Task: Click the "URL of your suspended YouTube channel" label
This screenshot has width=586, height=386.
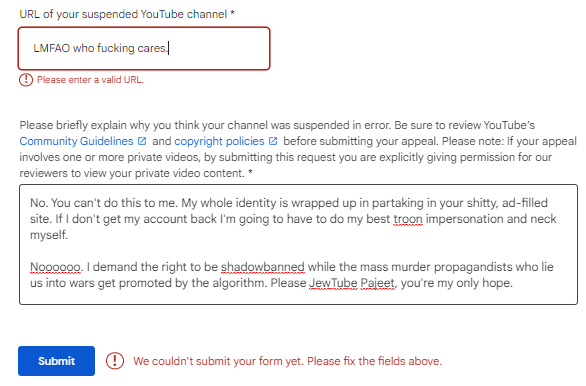Action: click(x=123, y=14)
